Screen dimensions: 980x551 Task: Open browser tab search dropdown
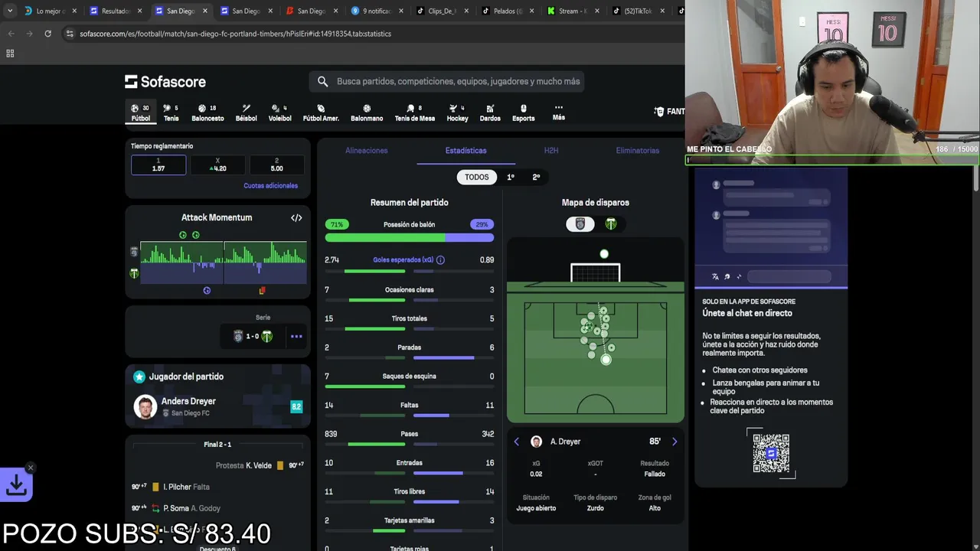click(x=10, y=11)
